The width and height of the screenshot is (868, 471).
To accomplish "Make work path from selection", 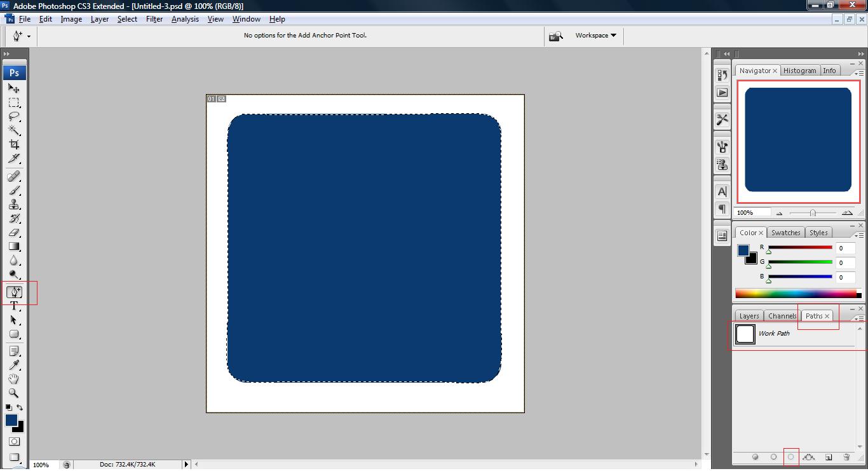I will coord(809,457).
